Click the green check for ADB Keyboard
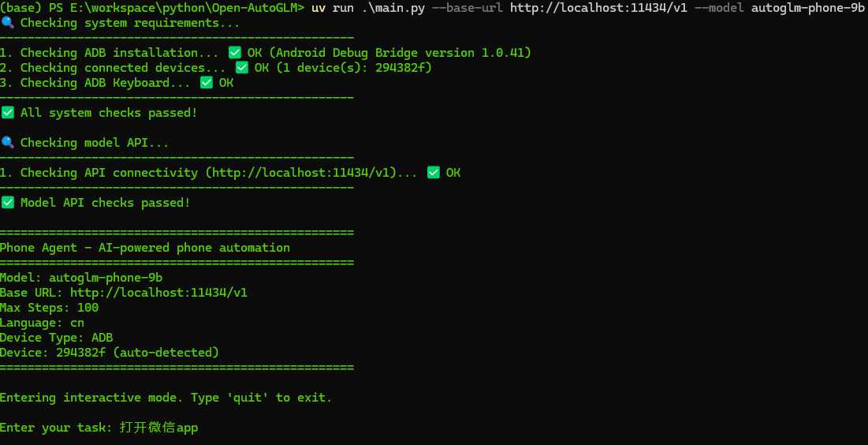Screen dimensions: 868x445 click(x=207, y=83)
